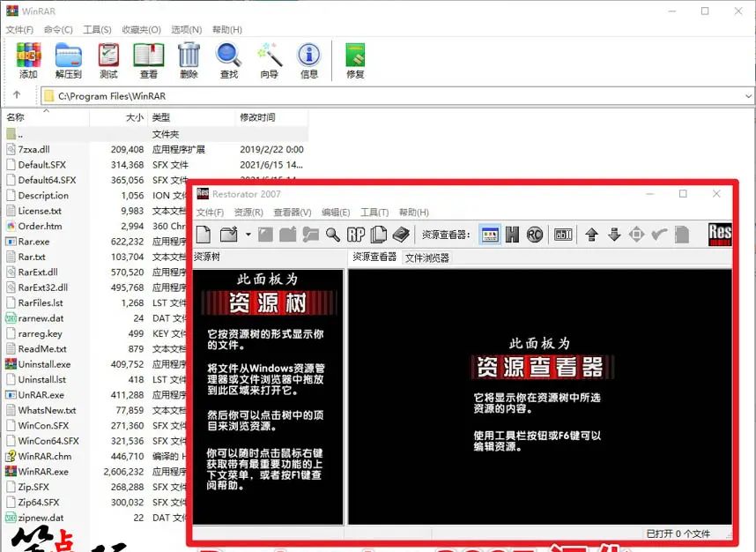This screenshot has height=552, width=756.
Task: Select the hex view mode H icon
Action: click(512, 235)
